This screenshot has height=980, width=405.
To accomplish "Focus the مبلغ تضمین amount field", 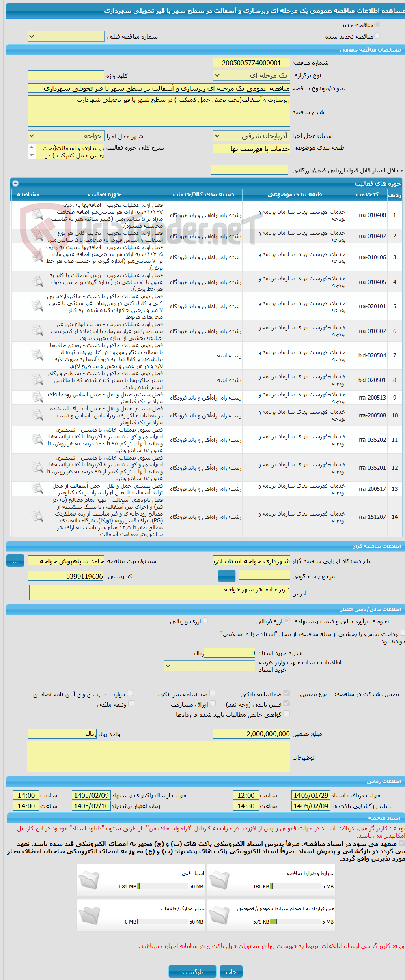I will (x=251, y=734).
